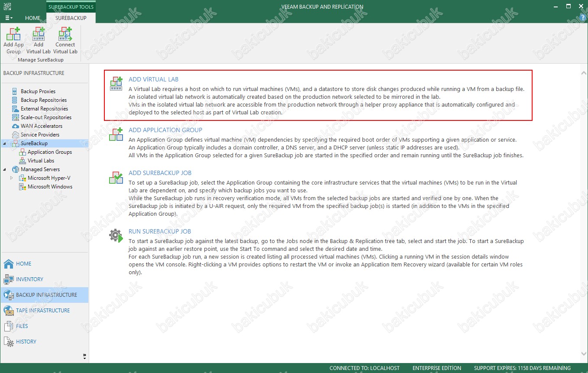Open the ADD VIRTUAL LAB link
This screenshot has height=373, width=588.
pos(153,79)
